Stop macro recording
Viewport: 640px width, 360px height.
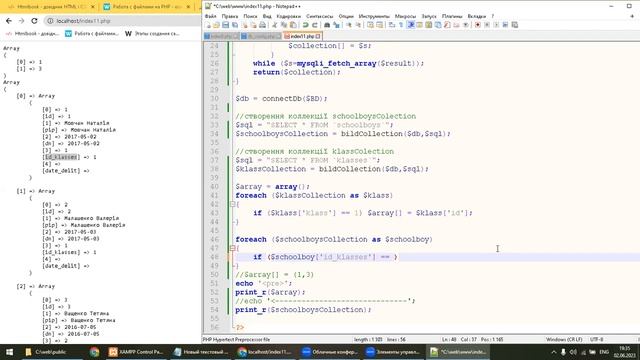tap(487, 25)
